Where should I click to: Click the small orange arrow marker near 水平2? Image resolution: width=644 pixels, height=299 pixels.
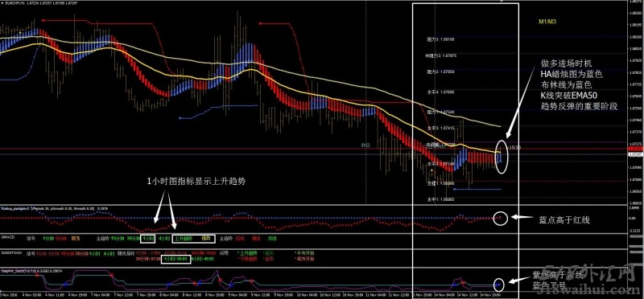431,170
